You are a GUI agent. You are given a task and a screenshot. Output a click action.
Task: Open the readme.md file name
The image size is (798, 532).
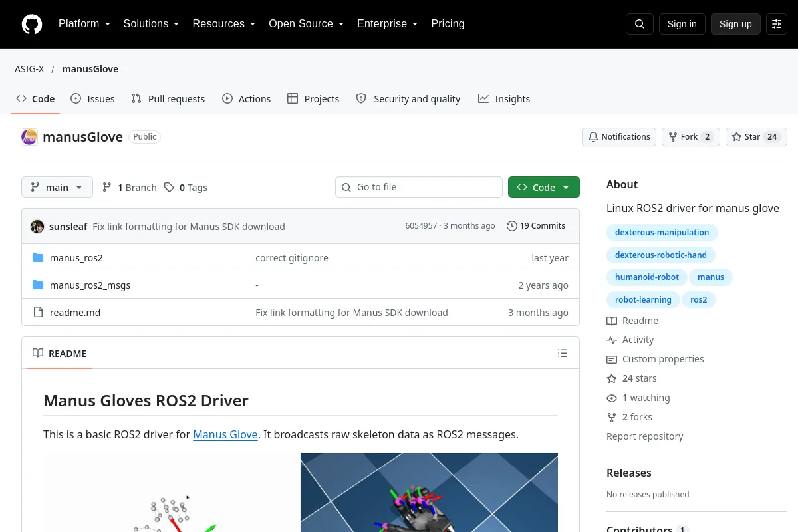coord(75,313)
